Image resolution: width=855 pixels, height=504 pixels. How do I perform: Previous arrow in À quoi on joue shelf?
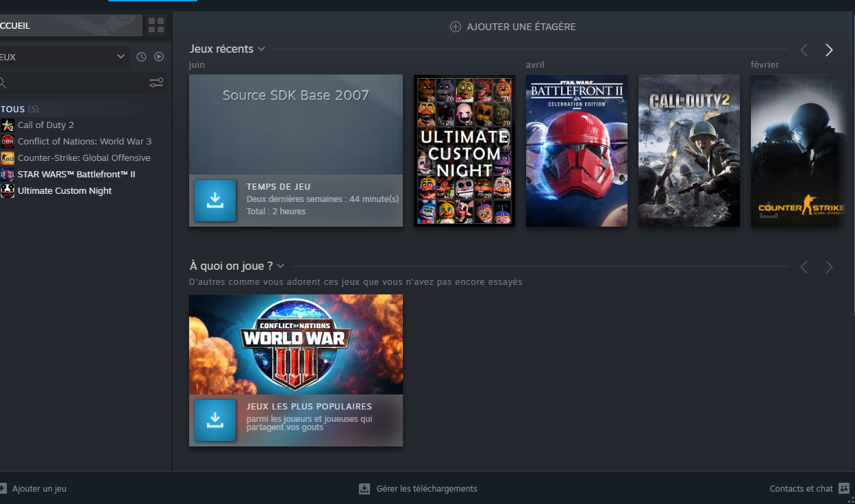coord(804,267)
